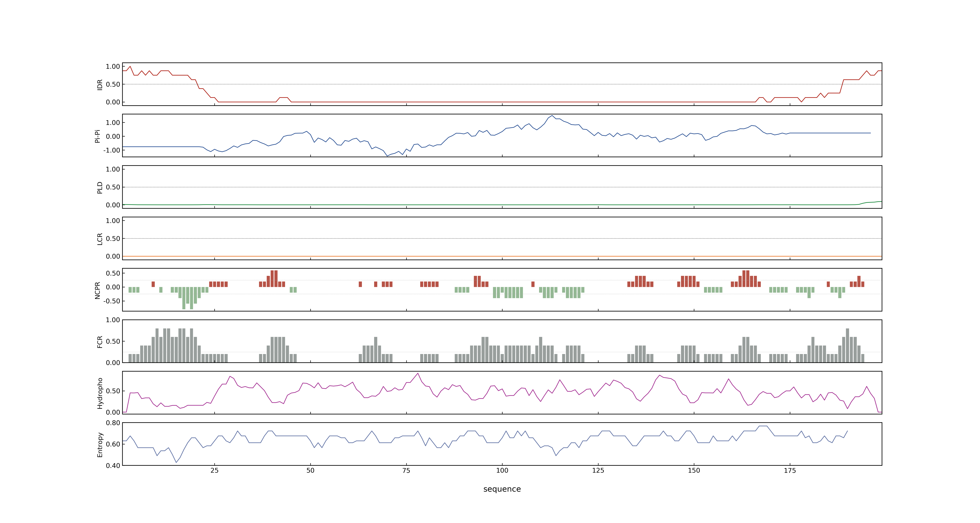This screenshot has width=980, height=523.
Task: Select the "Entropy" y-axis label
Action: 100,445
